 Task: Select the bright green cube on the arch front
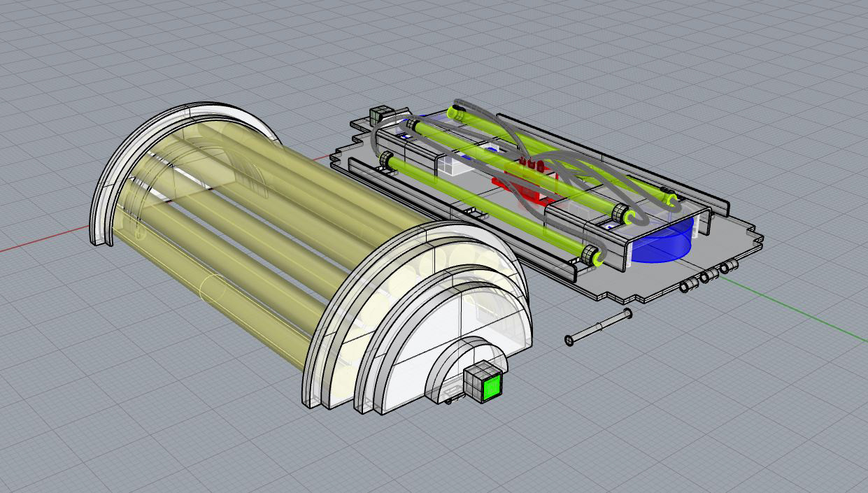[x=483, y=383]
